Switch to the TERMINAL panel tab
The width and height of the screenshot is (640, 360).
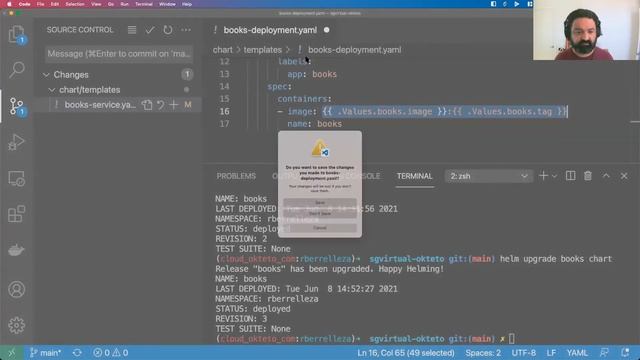414,176
